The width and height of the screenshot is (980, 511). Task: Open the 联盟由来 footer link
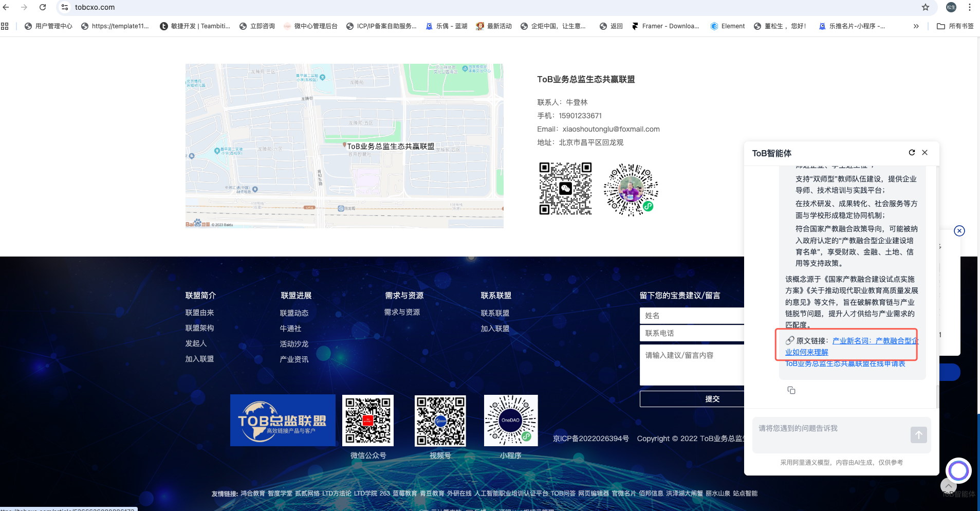(199, 313)
